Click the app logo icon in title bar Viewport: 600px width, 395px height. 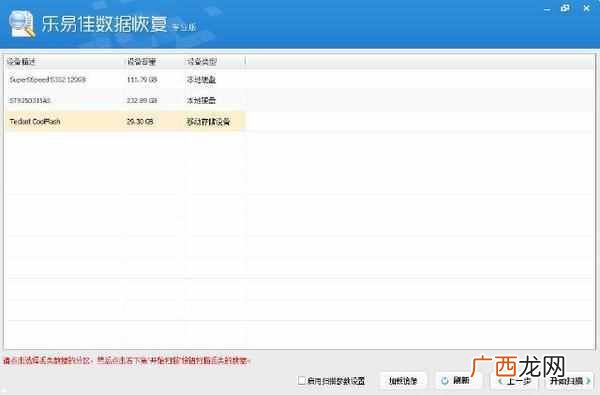point(21,24)
